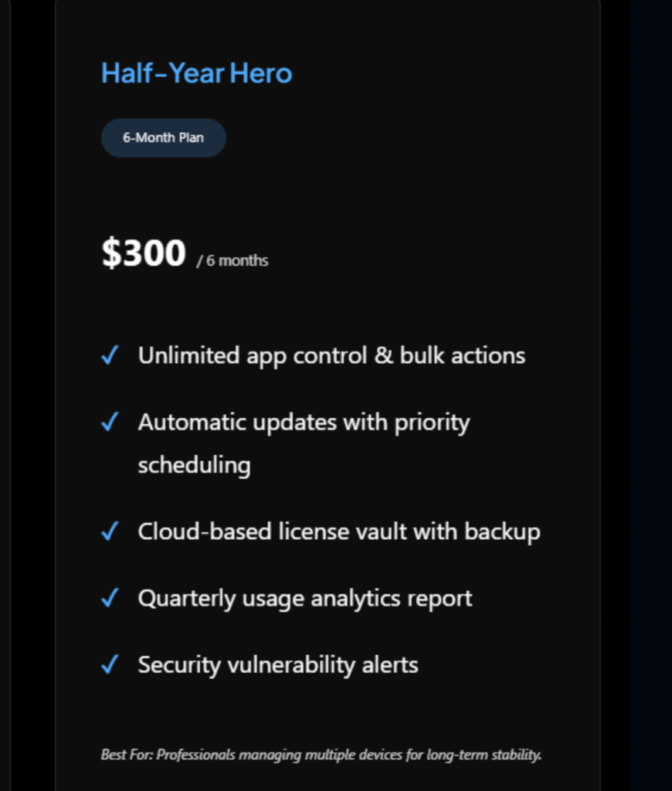Select the 6-Month Plan badge

coord(163,137)
